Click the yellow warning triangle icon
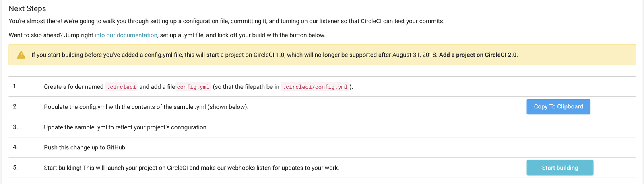644x184 pixels. coord(21,55)
